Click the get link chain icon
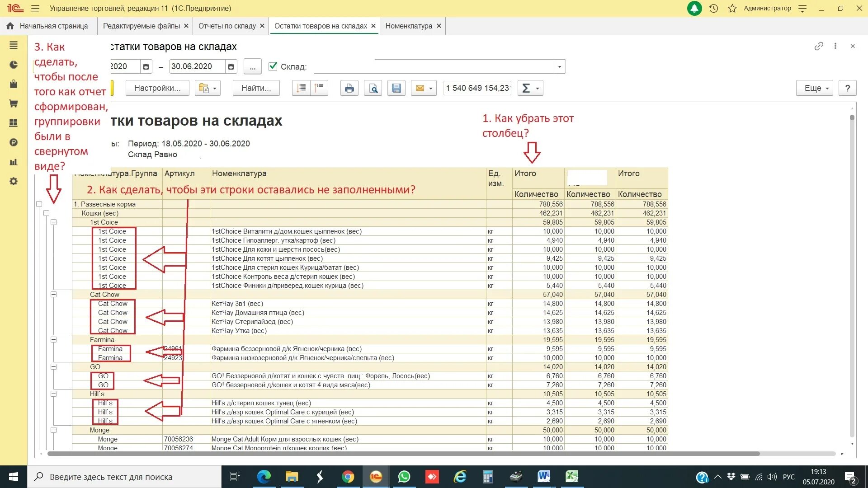This screenshot has height=488, width=868. pyautogui.click(x=818, y=46)
